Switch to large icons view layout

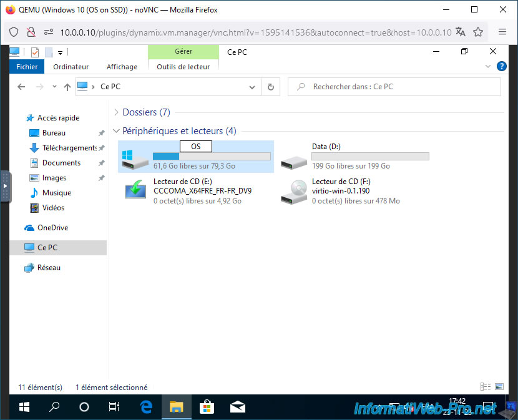click(x=499, y=387)
